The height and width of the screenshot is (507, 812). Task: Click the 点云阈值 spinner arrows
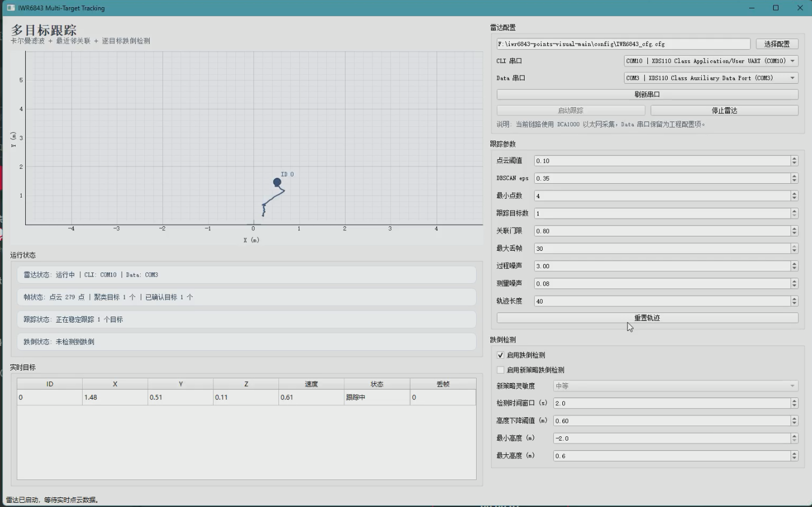click(x=794, y=160)
